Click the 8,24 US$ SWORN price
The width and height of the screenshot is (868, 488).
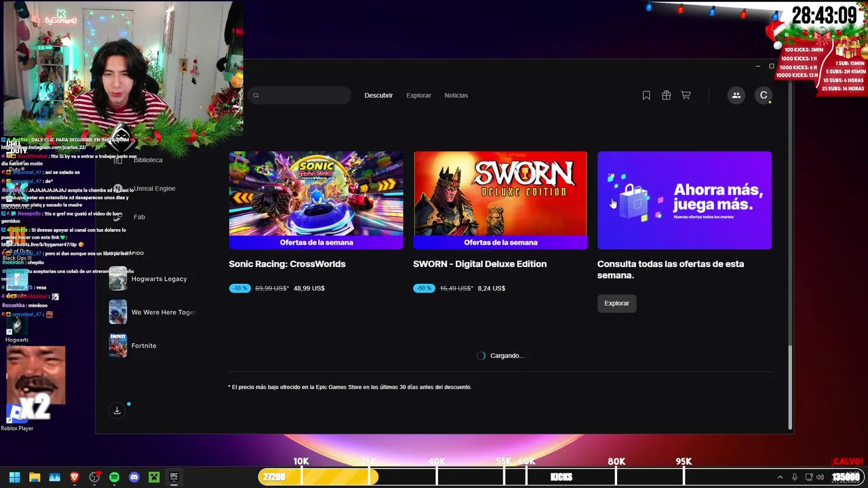point(491,288)
